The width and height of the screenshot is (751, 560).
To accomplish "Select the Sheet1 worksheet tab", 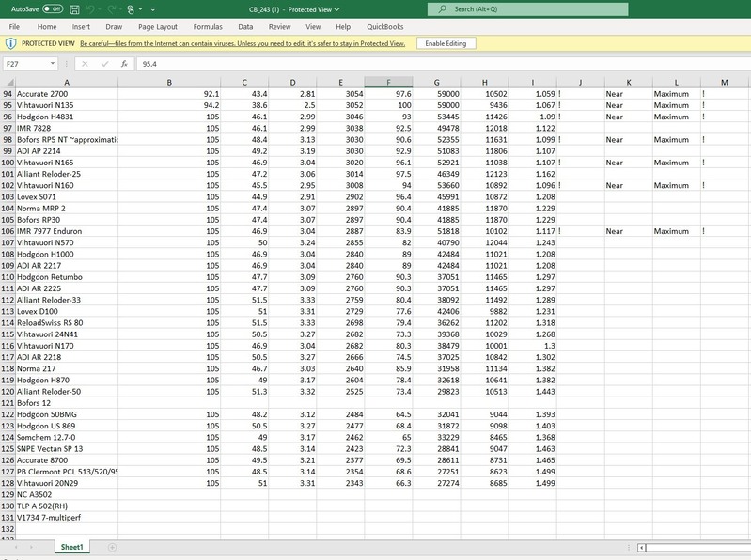I will click(72, 547).
